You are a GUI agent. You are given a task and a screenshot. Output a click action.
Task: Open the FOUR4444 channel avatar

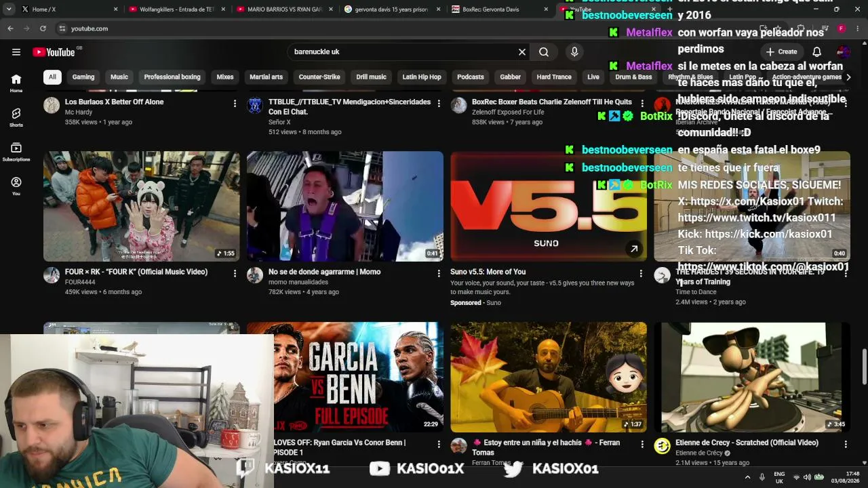coord(52,275)
